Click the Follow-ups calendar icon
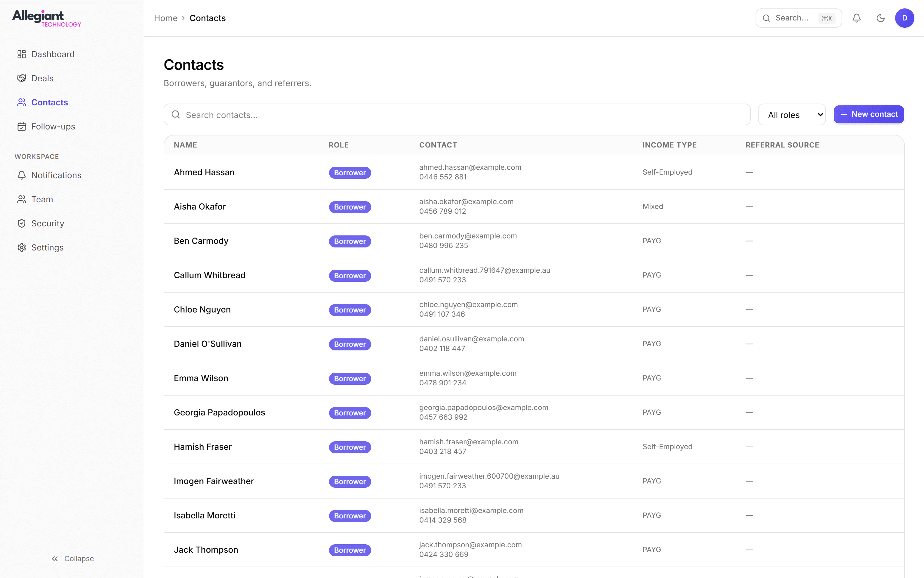The height and width of the screenshot is (578, 924). (x=21, y=126)
